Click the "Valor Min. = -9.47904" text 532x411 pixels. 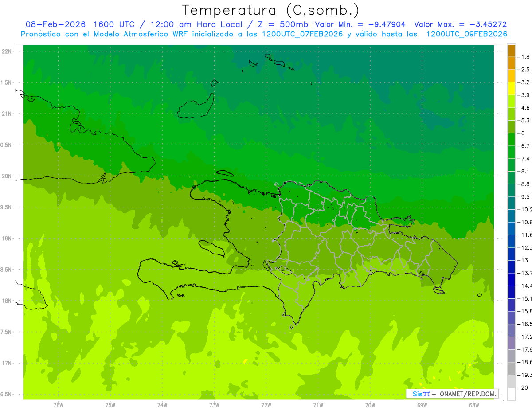tap(360, 25)
